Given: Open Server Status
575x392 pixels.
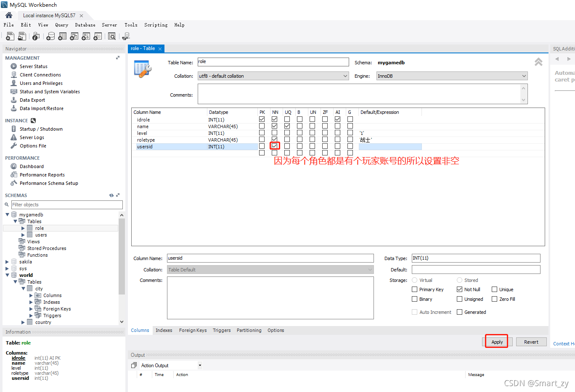Looking at the screenshot, I should (x=34, y=66).
